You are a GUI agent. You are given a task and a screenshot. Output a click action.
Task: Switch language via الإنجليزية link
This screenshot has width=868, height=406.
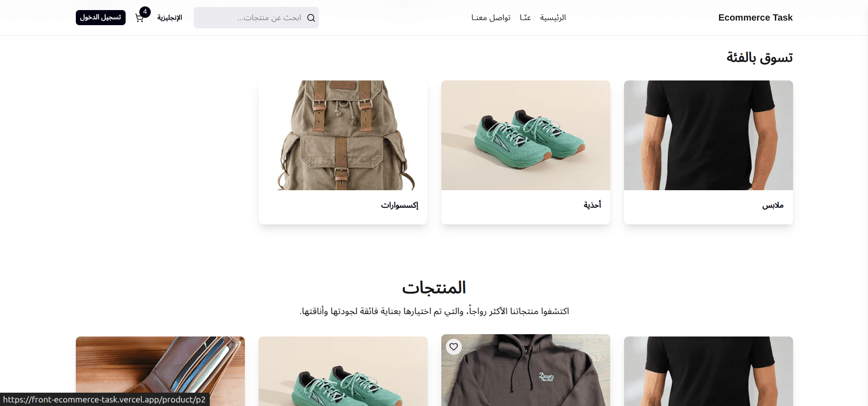[x=169, y=17]
